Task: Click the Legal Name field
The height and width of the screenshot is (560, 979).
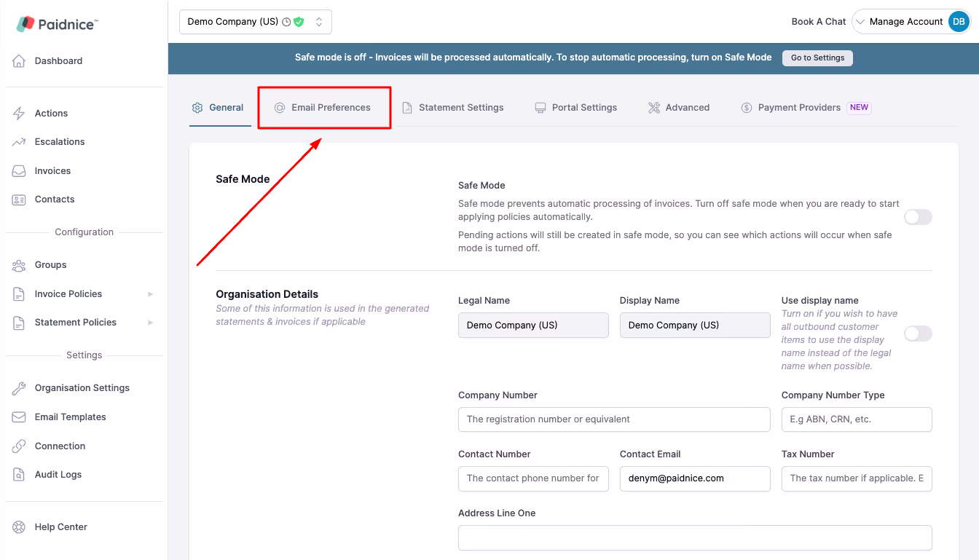Action: (x=533, y=326)
